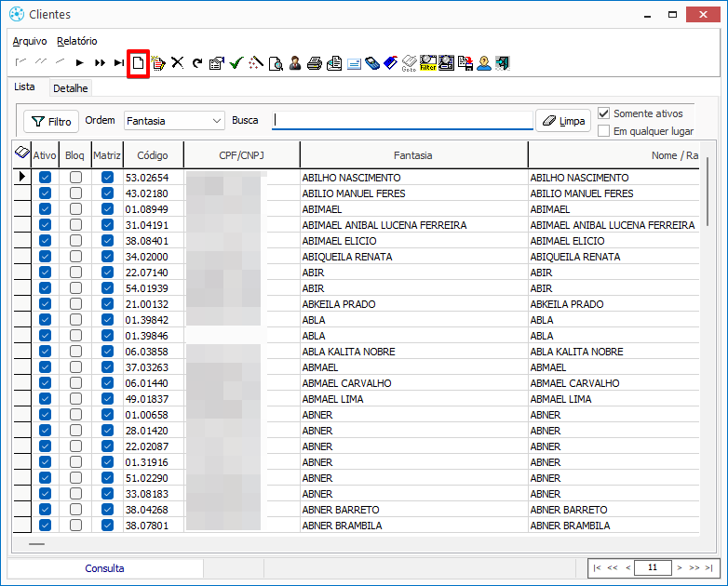728x586 pixels.
Task: Click the printer icon in toolbar
Action: [315, 63]
